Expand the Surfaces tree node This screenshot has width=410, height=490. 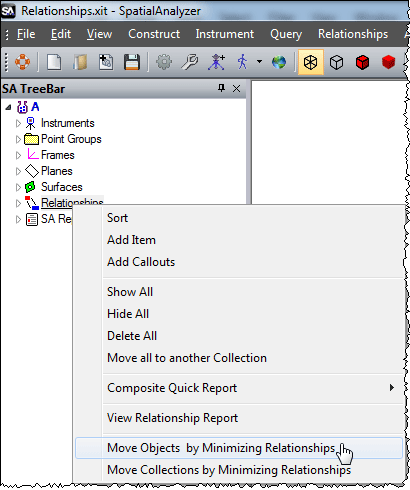[18, 187]
